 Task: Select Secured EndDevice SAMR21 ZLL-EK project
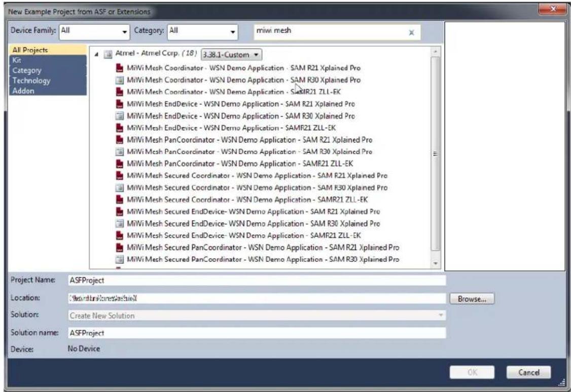(244, 235)
